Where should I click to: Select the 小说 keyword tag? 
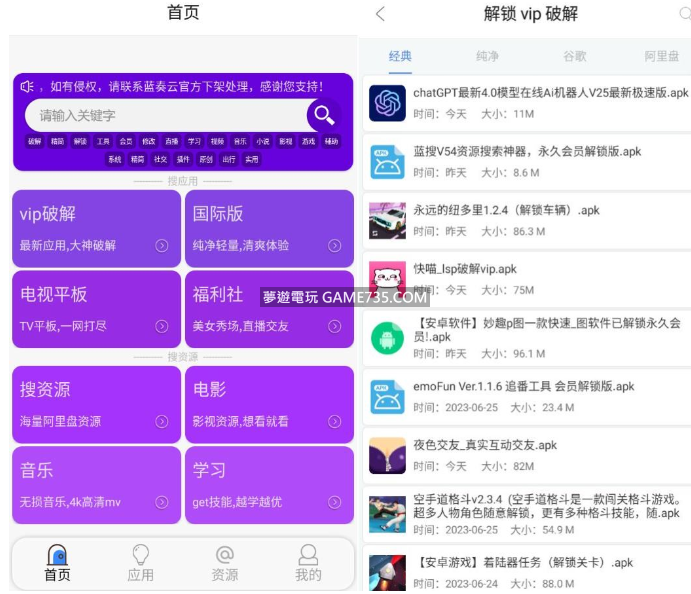263,141
